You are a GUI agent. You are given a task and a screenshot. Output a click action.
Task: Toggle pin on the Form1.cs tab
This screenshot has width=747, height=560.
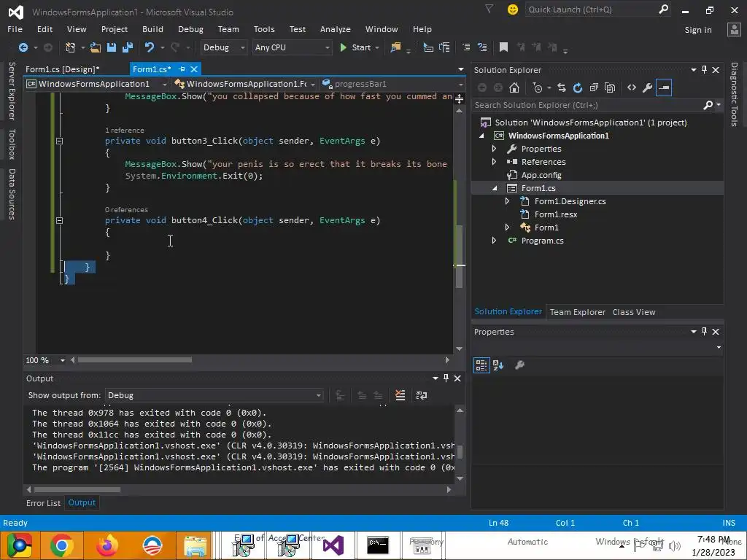(182, 69)
